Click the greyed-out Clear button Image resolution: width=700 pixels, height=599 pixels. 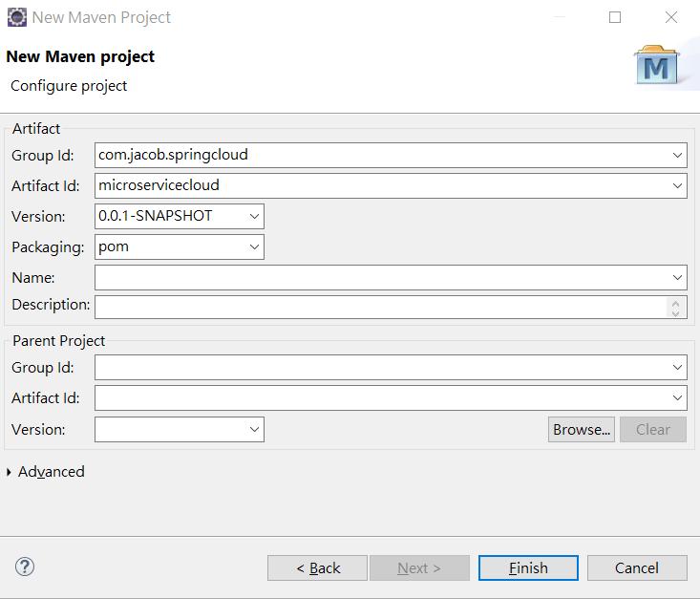point(653,429)
